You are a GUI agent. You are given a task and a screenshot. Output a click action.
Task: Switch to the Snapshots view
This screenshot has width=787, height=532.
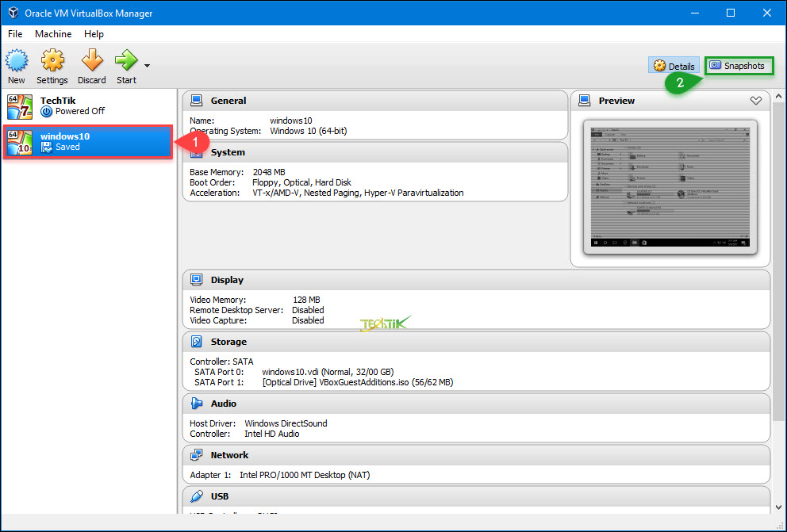tap(738, 66)
